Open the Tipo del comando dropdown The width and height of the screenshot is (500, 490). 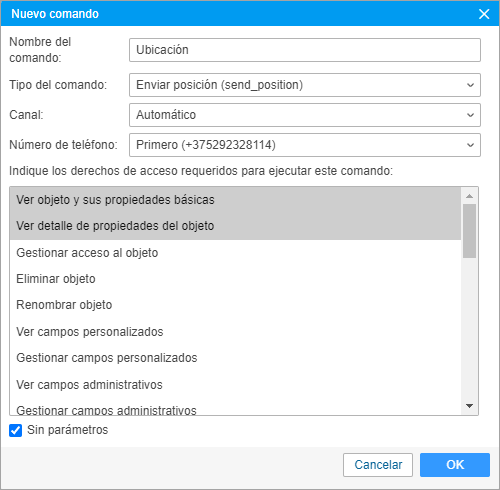point(305,85)
